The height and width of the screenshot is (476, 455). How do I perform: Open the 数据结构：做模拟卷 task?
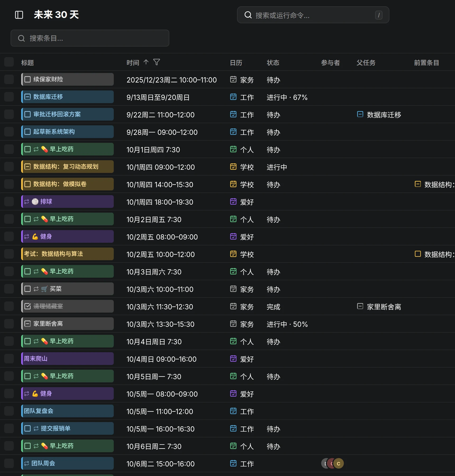[67, 184]
